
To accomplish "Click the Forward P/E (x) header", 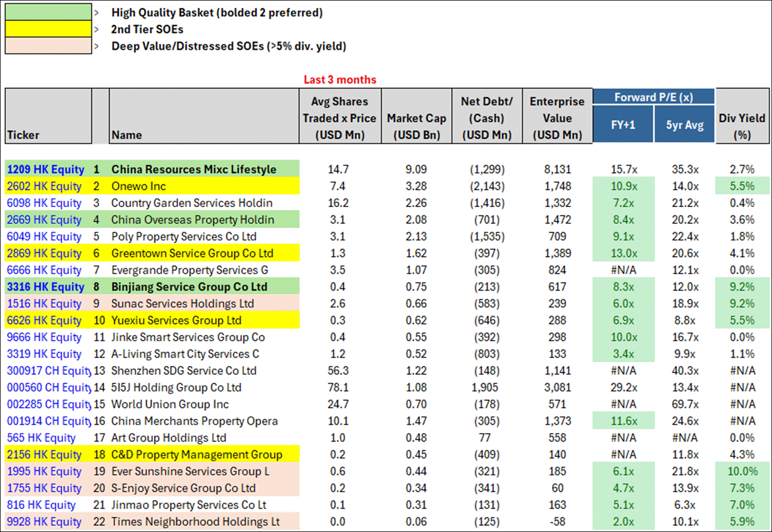I will (654, 97).
